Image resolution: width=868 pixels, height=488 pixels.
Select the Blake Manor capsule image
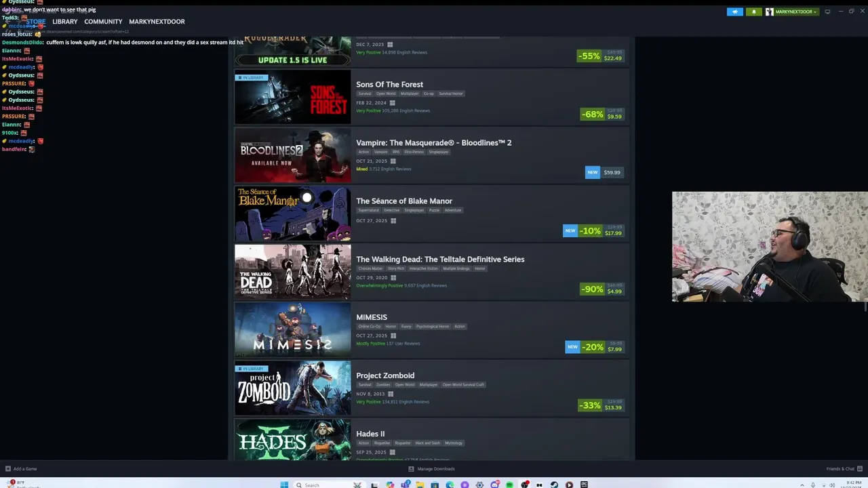pos(293,214)
